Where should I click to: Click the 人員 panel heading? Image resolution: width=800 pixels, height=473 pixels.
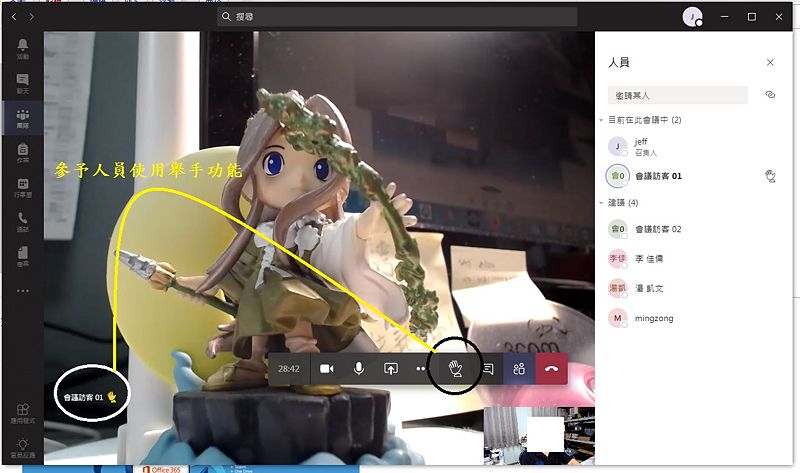pyautogui.click(x=619, y=62)
